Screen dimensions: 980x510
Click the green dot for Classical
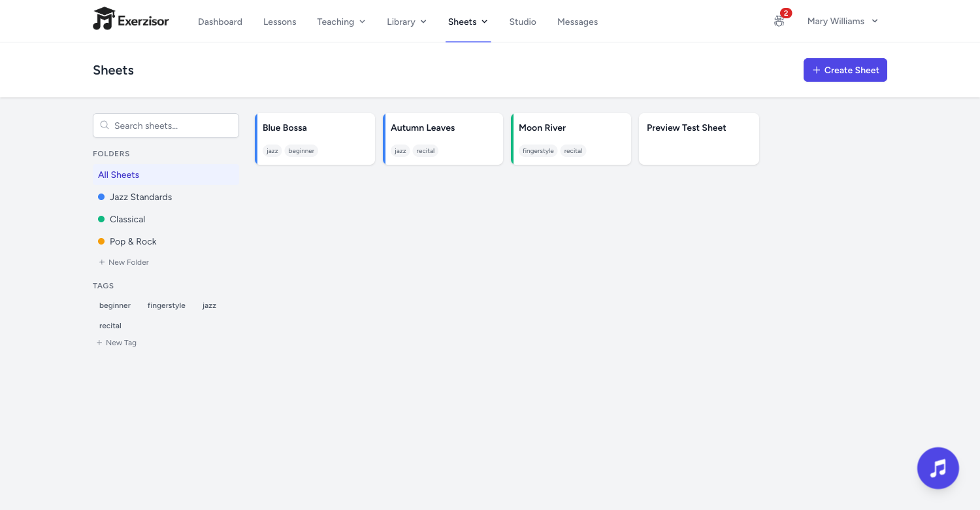pos(101,219)
